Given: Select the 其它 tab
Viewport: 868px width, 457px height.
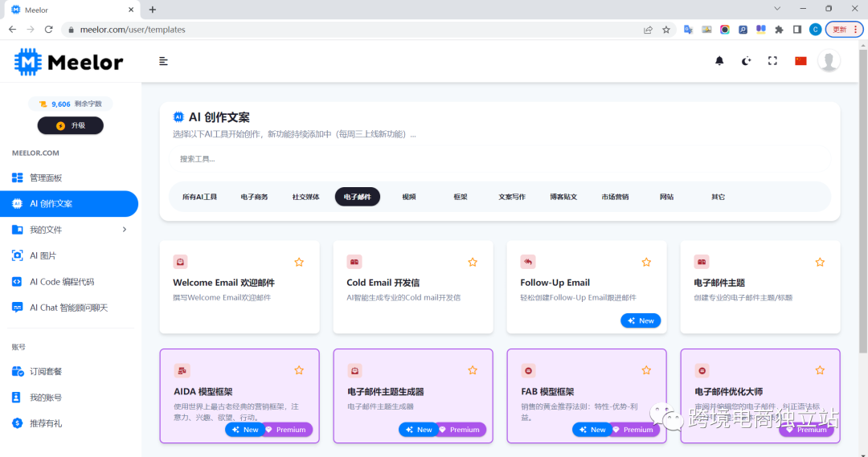Looking at the screenshot, I should (718, 197).
